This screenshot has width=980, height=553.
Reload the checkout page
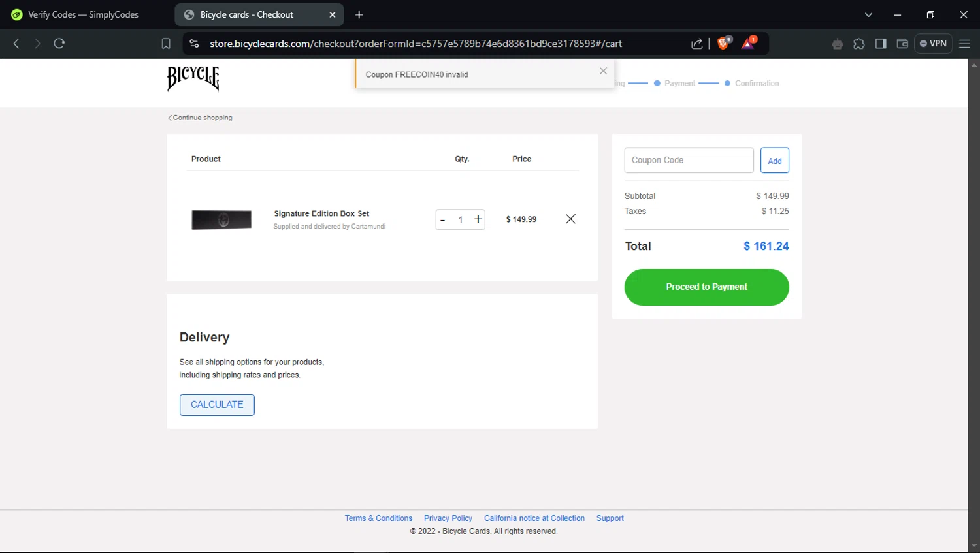59,44
